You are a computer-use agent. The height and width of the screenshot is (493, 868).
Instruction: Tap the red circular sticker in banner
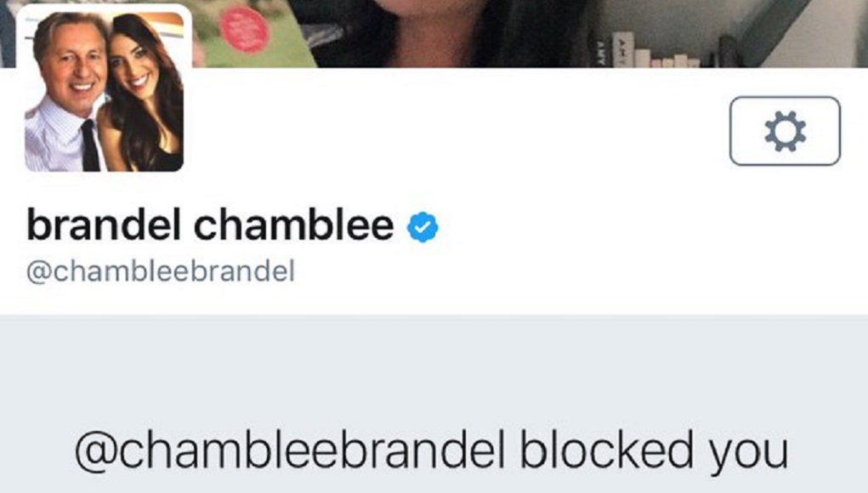pos(244,30)
